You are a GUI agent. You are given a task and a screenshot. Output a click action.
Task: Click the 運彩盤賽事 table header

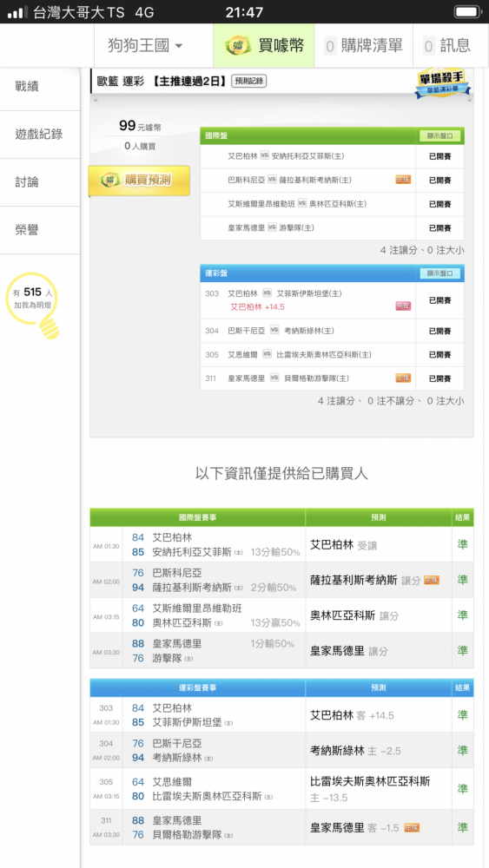[198, 687]
